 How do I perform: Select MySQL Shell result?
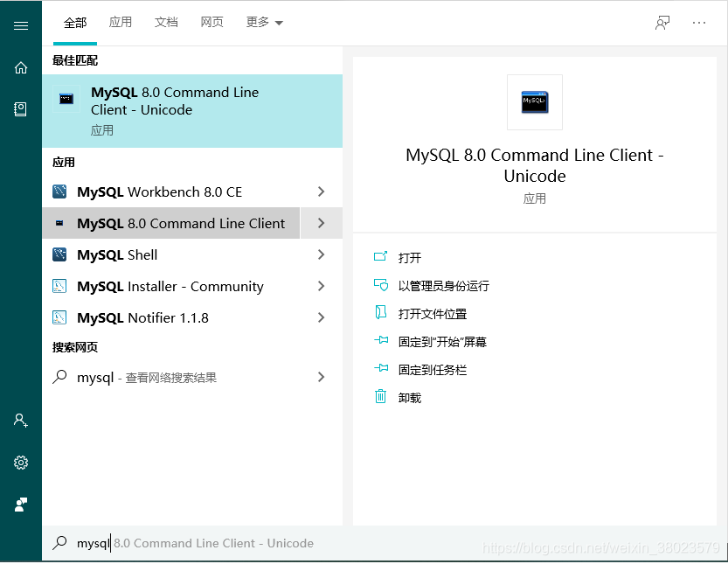(171, 254)
